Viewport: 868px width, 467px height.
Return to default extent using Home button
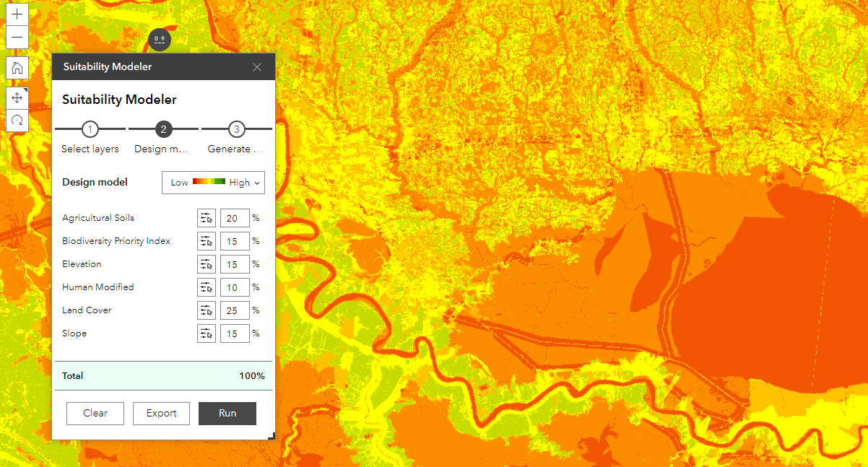[17, 67]
